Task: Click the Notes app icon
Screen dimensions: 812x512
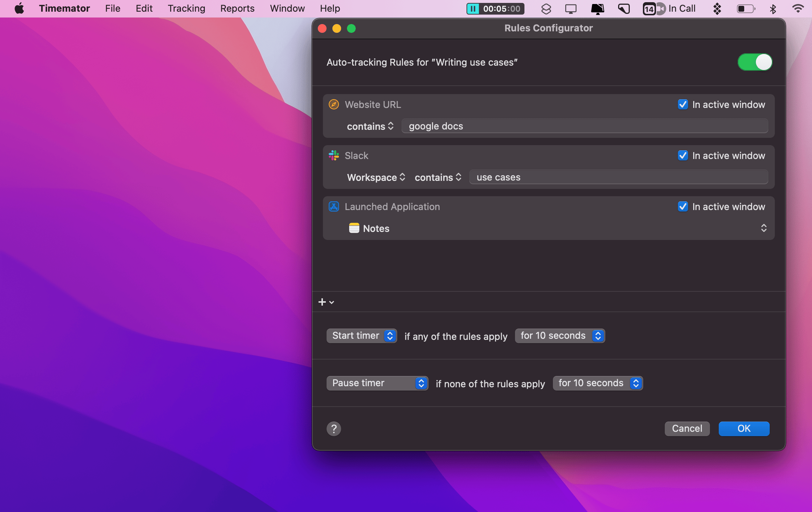Action: coord(354,228)
